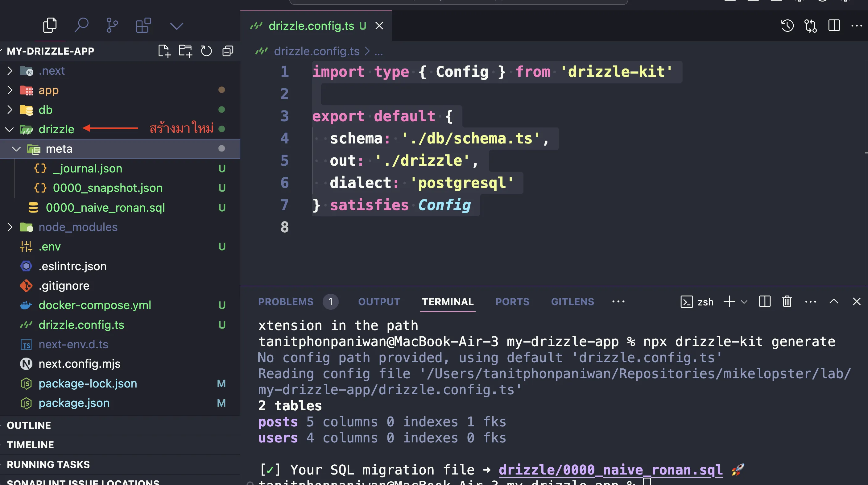Open drizzle.config.ts in Explorer tree
The image size is (868, 485).
point(120,325)
